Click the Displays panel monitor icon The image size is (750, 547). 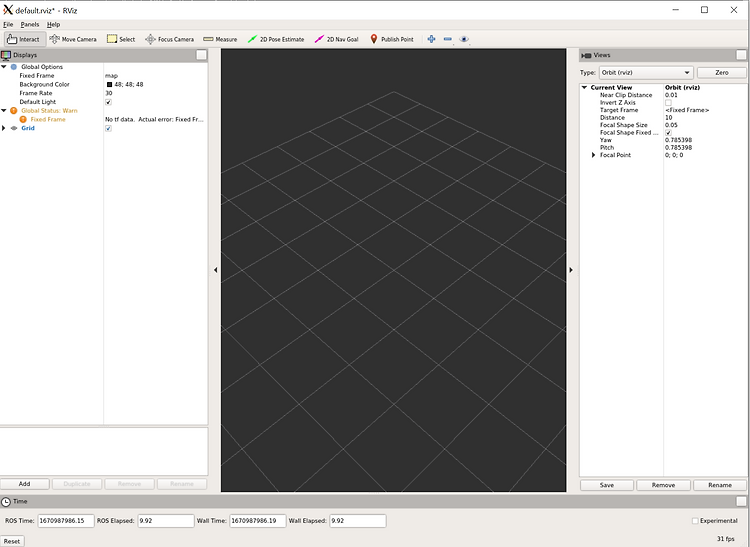coord(6,55)
